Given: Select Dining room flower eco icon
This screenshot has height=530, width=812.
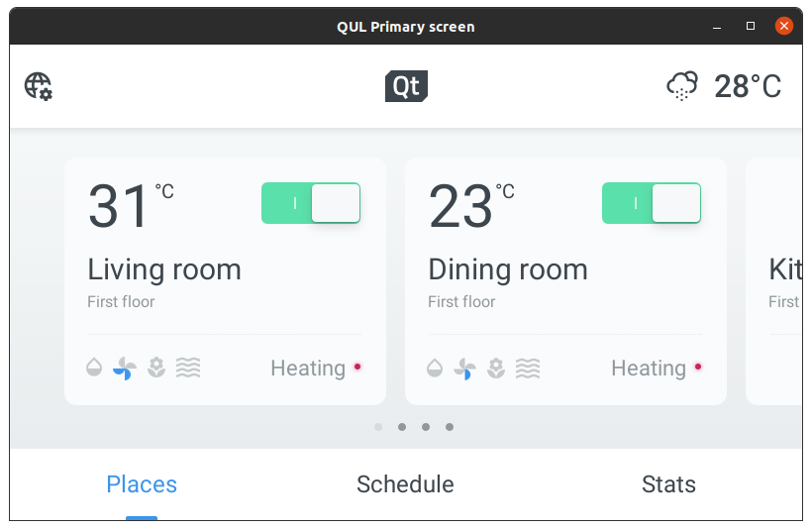Looking at the screenshot, I should pyautogui.click(x=497, y=369).
